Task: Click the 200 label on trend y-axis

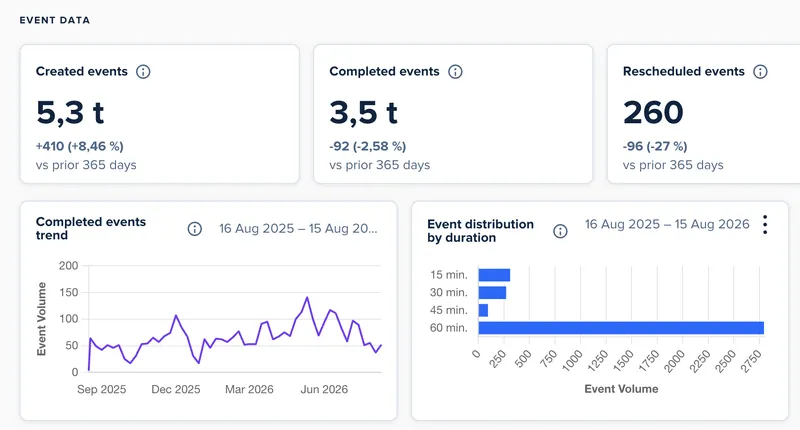Action: 68,266
